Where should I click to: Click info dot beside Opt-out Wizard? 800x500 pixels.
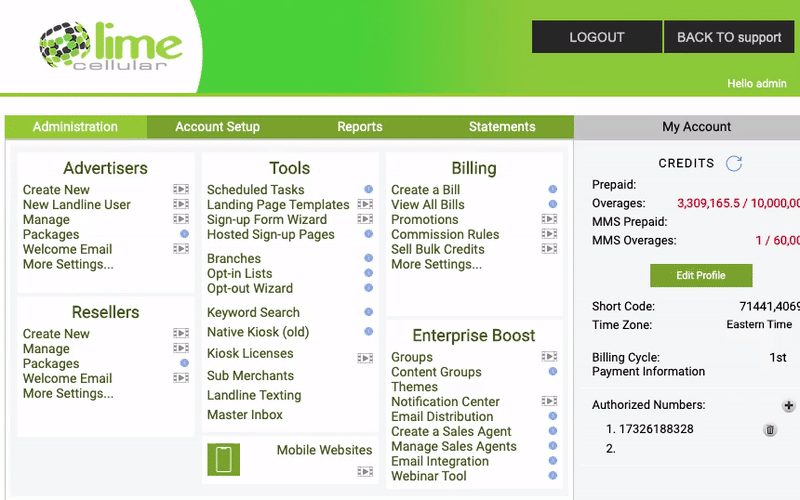[x=368, y=287]
